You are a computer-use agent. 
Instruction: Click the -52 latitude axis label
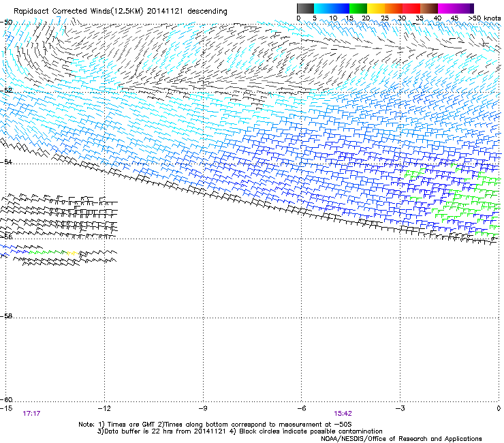[x=6, y=91]
